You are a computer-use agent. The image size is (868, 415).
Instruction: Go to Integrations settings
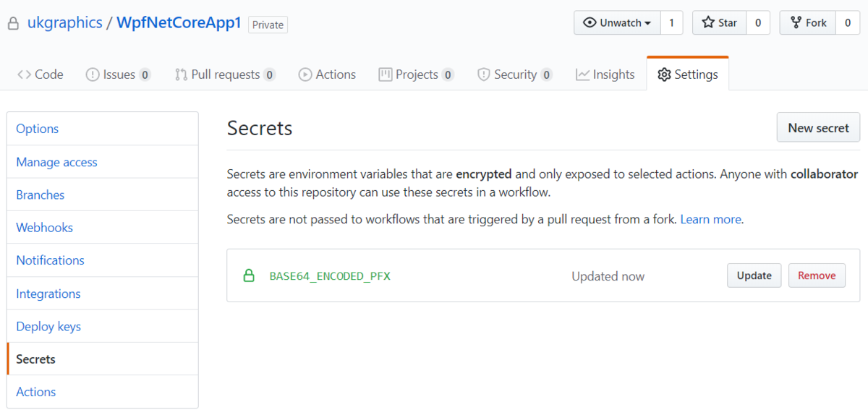click(103, 294)
